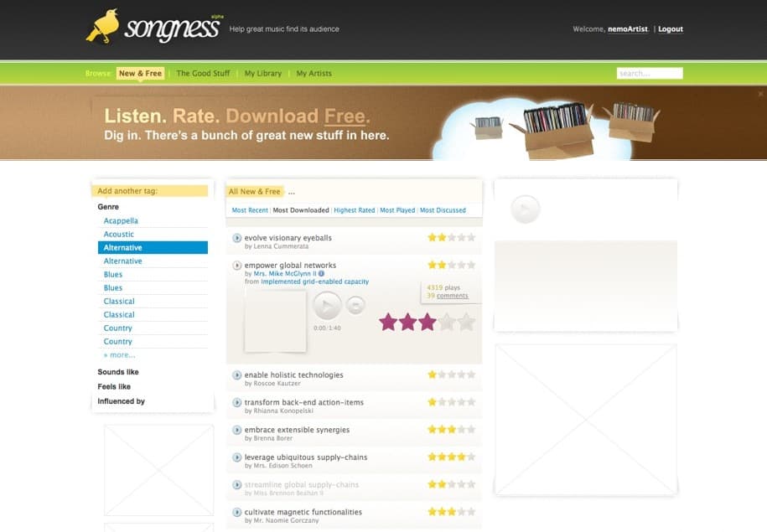Expand the 'Sounds like' tag section
Viewport: 767px width, 532px height.
coord(118,372)
